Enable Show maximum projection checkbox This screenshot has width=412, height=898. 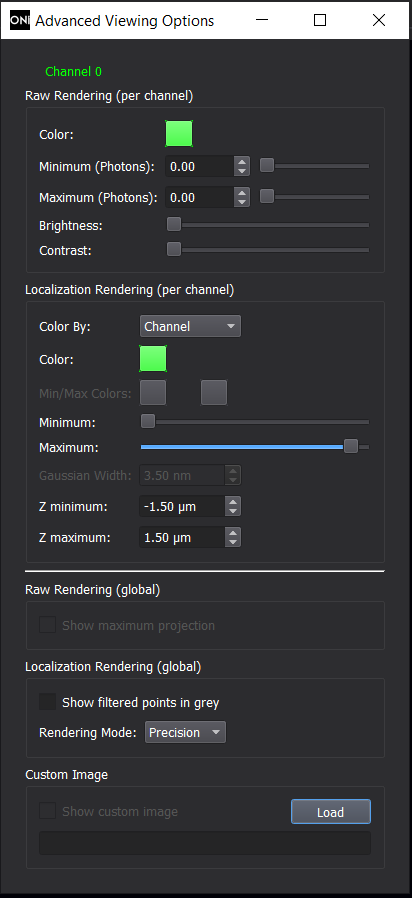click(x=48, y=625)
